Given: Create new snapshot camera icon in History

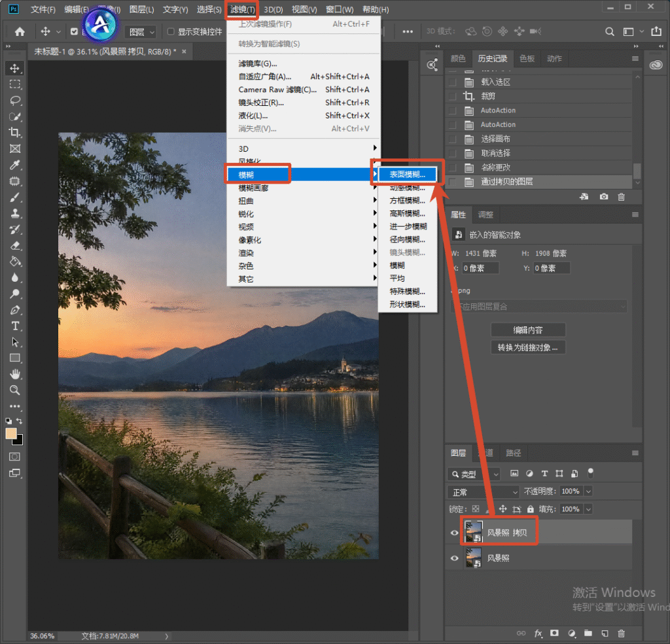Looking at the screenshot, I should (x=604, y=196).
